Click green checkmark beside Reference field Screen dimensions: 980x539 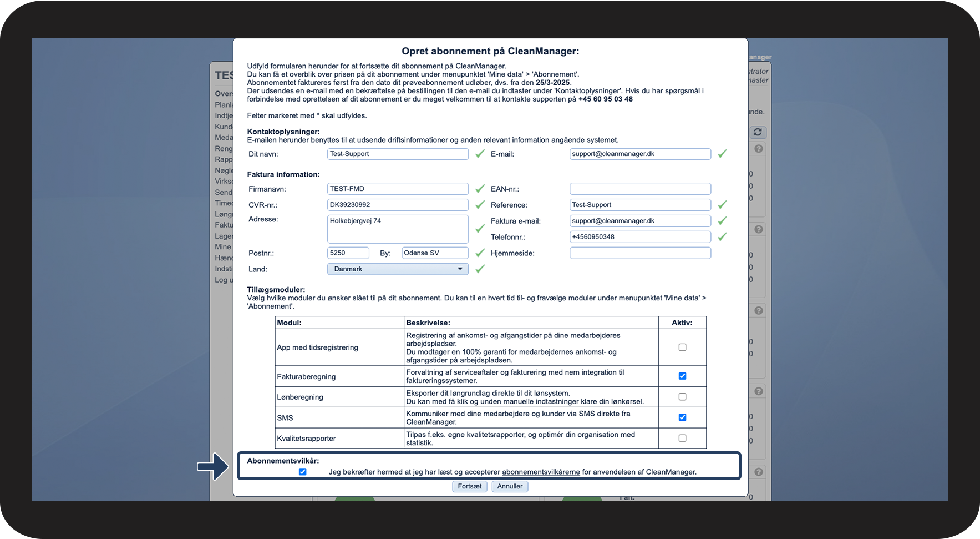click(722, 205)
